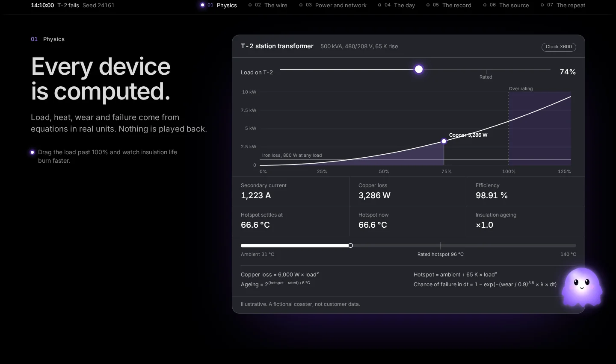Click the Seed 24161 label

pos(98,5)
